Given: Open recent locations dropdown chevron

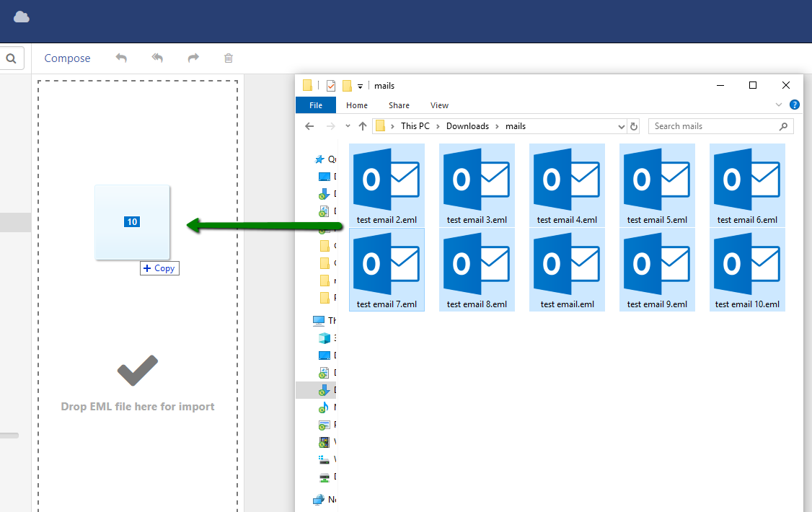Looking at the screenshot, I should pos(348,125).
